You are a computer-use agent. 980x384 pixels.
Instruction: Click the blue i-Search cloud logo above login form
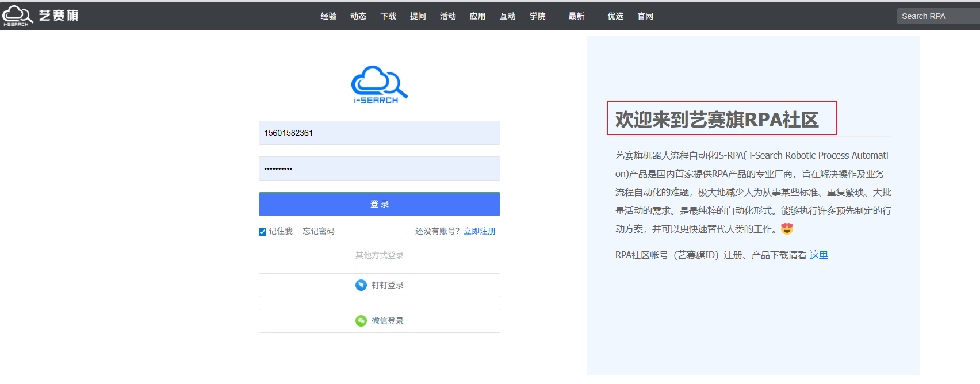point(380,85)
